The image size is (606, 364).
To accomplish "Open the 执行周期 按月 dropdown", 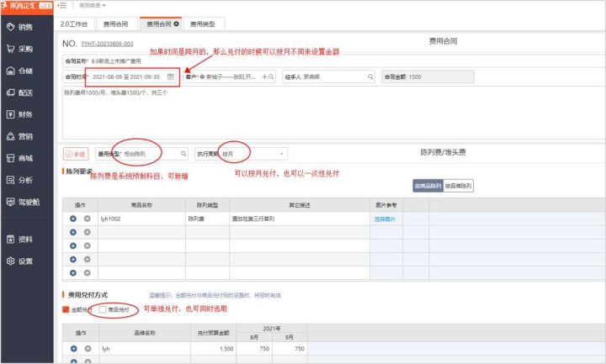I will [252, 155].
